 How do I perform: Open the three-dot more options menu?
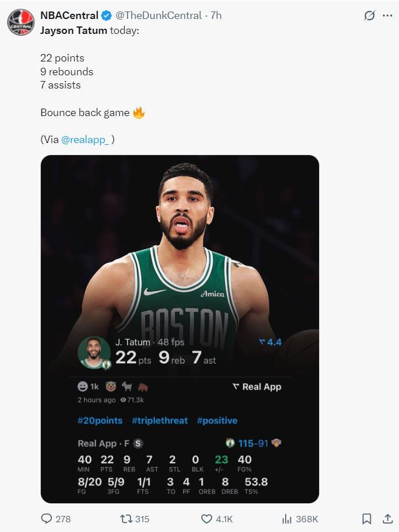[x=388, y=16]
